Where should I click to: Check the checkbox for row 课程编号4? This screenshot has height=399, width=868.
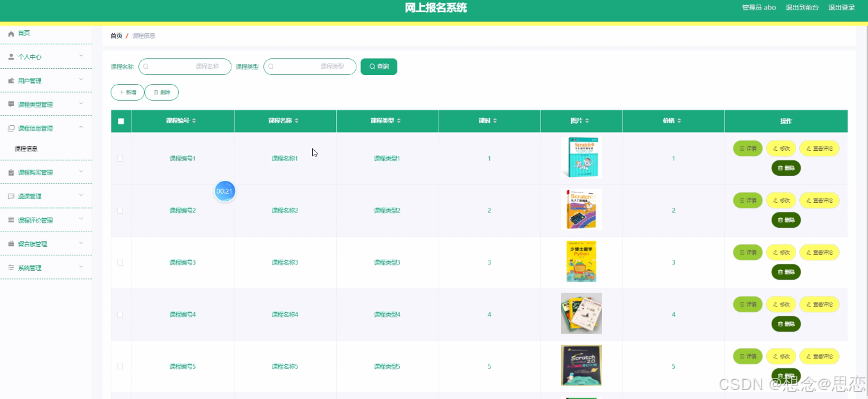(x=121, y=314)
